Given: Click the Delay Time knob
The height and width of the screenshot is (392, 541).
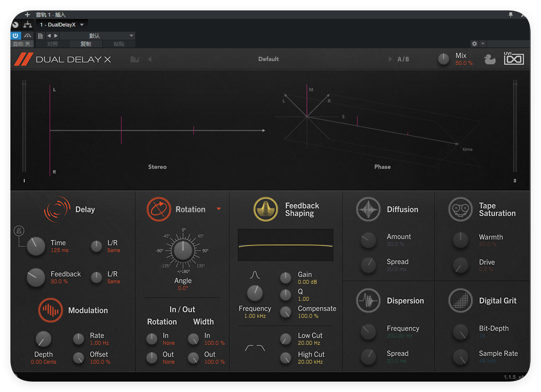Looking at the screenshot, I should click(x=36, y=246).
